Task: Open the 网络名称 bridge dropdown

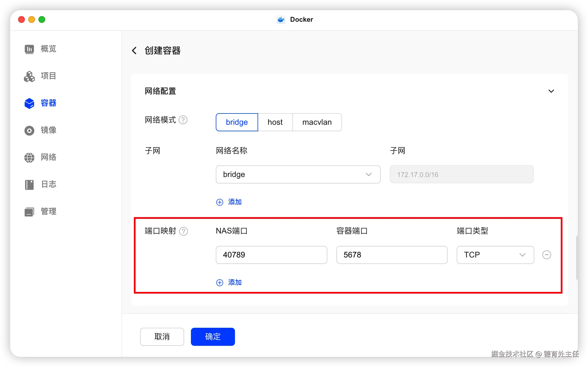Action: point(298,174)
